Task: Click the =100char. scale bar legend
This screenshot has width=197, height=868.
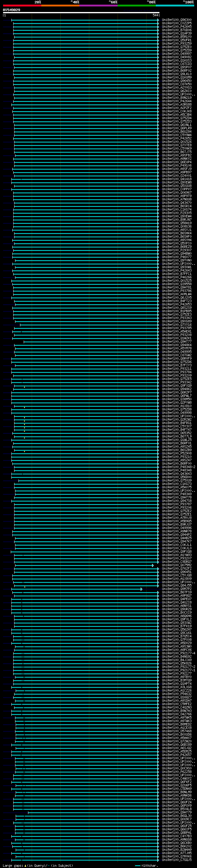Action: coord(146,866)
